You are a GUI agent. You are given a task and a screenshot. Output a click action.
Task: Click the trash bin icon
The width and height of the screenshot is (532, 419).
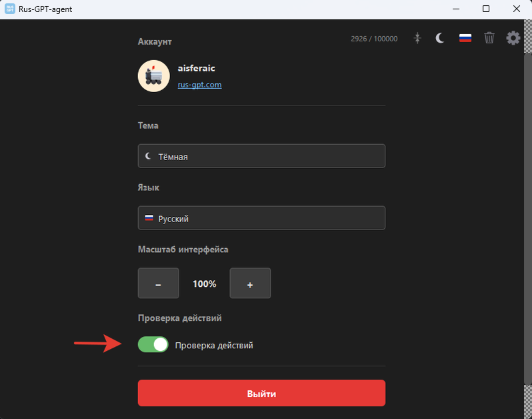coord(489,39)
